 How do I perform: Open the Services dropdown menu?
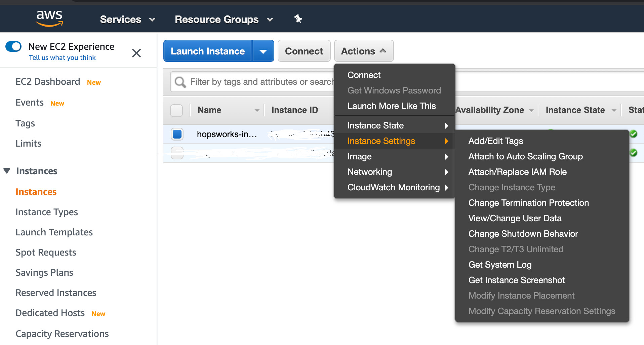point(127,20)
